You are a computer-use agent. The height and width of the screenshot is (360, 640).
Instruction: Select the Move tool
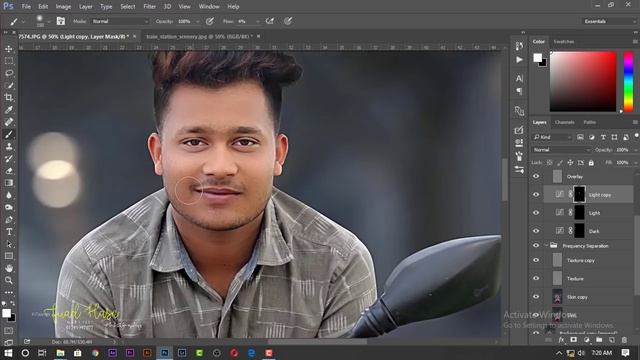click(x=9, y=49)
